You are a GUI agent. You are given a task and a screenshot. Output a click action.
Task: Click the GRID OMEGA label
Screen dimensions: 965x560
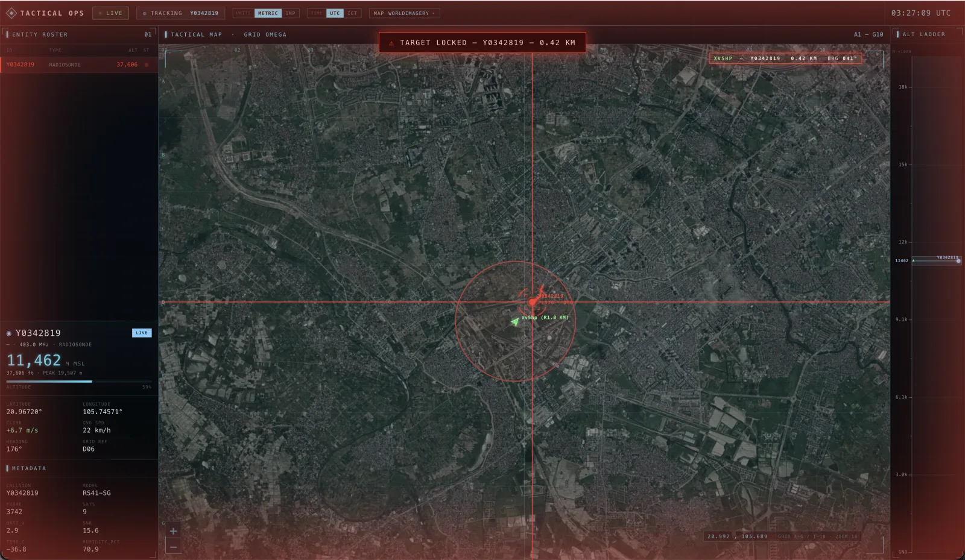(265, 34)
